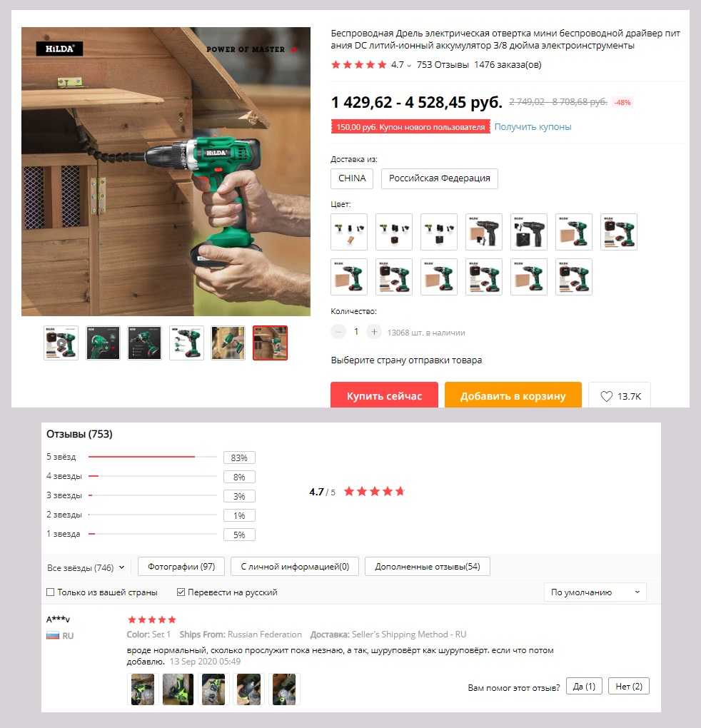Screen dimensions: 701x728
Task: Click the 'Купить сейчас' button
Action: pyautogui.click(x=384, y=395)
